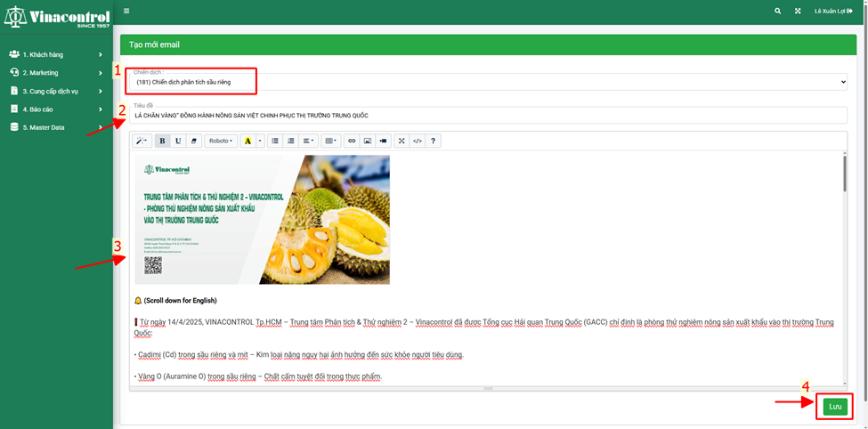Click the Master Data database icon
The image size is (868, 429).
click(14, 127)
